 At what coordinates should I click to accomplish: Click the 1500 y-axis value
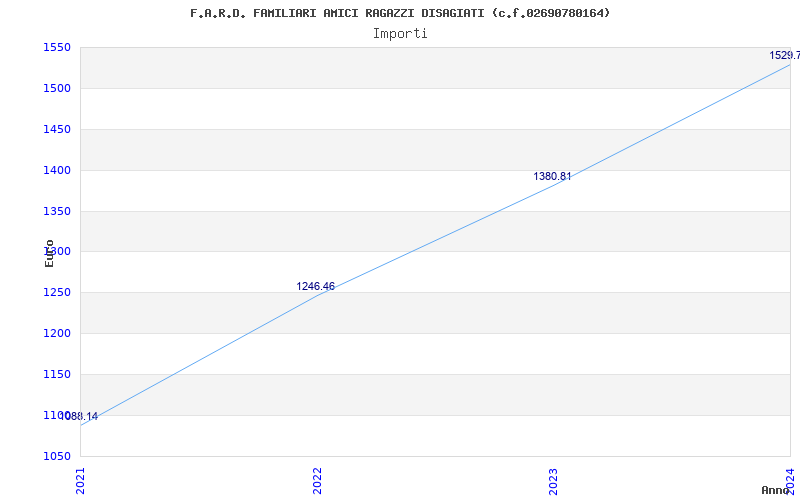pos(57,88)
